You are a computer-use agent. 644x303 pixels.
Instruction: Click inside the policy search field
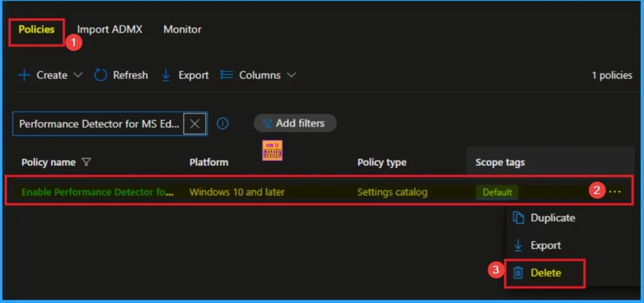tap(99, 124)
